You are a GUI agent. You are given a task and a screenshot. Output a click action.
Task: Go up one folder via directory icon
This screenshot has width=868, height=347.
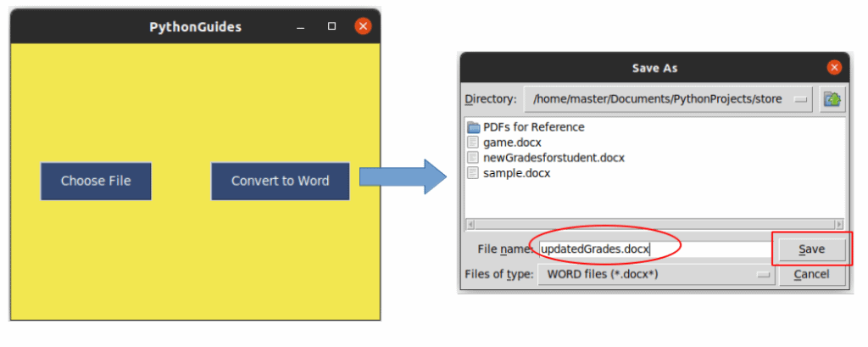(832, 99)
